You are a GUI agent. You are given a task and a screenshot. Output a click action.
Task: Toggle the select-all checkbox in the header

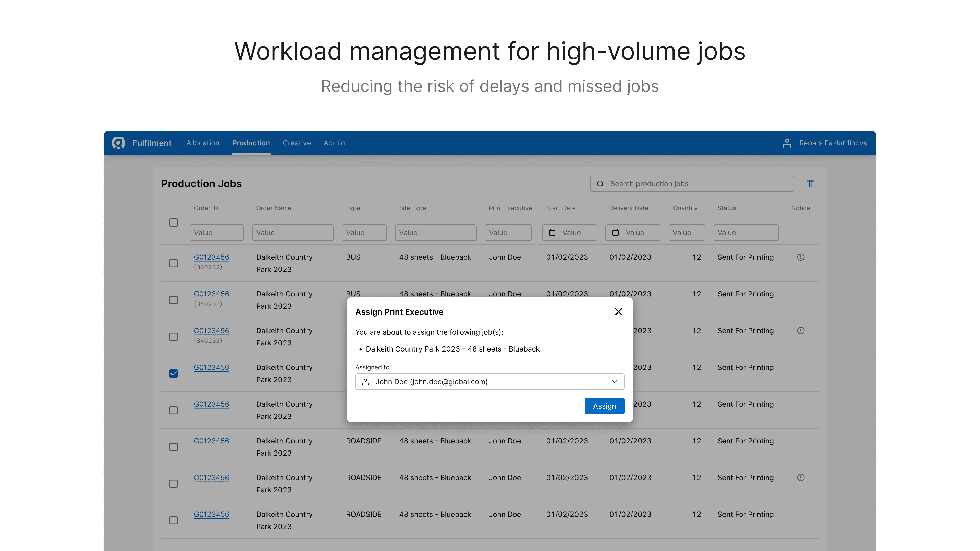pyautogui.click(x=174, y=222)
